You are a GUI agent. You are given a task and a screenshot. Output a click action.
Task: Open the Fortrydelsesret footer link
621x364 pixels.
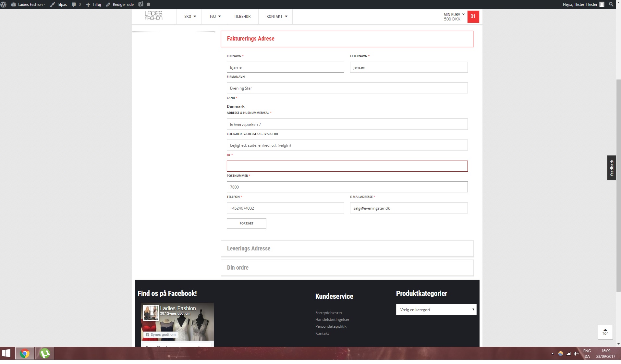[329, 313]
